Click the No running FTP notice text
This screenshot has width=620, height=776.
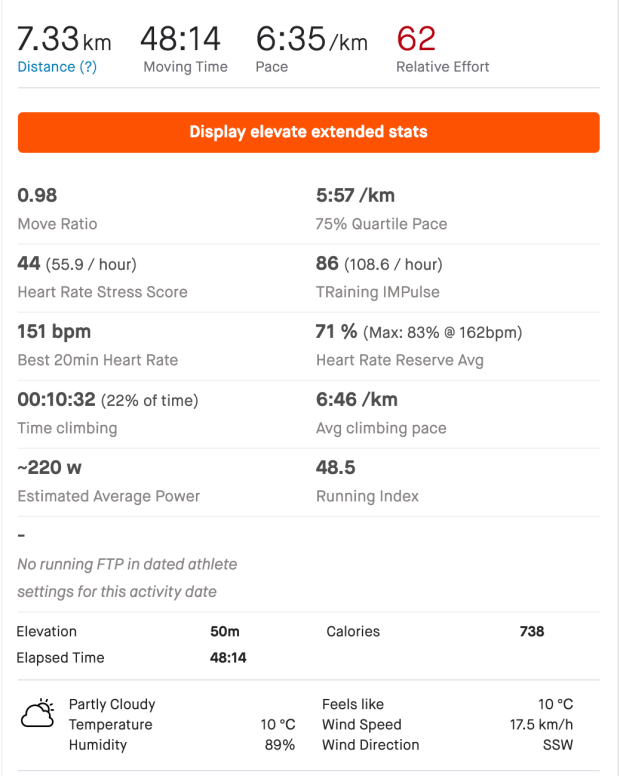(x=127, y=578)
